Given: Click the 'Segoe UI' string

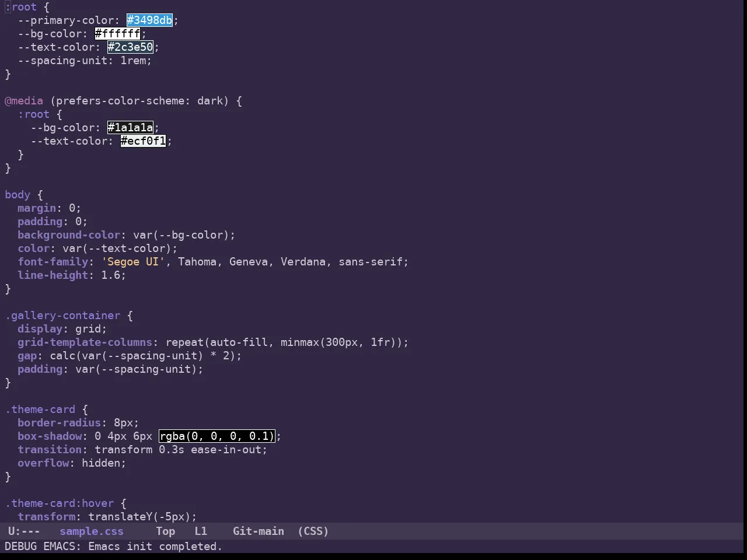Looking at the screenshot, I should point(133,261).
